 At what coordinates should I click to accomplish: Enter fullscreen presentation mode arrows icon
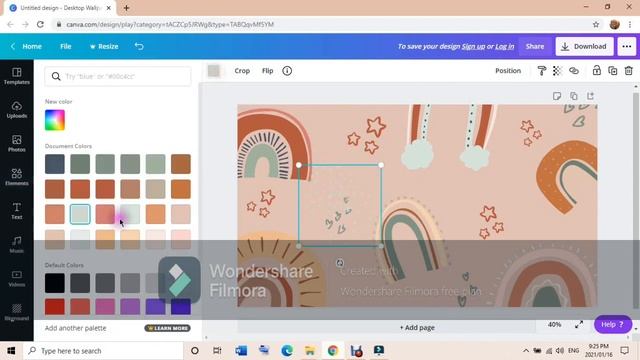click(x=579, y=325)
